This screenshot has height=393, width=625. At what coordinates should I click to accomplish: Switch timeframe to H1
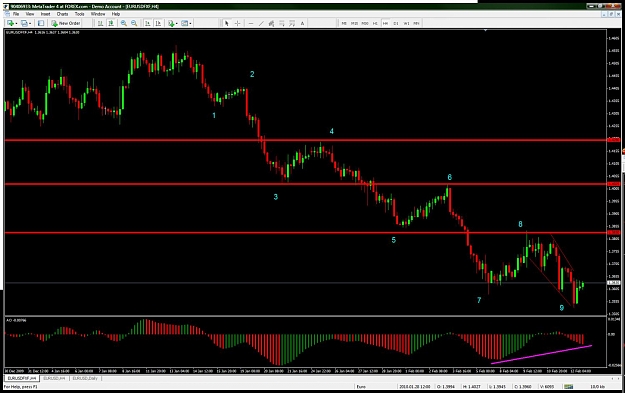pyautogui.click(x=375, y=24)
